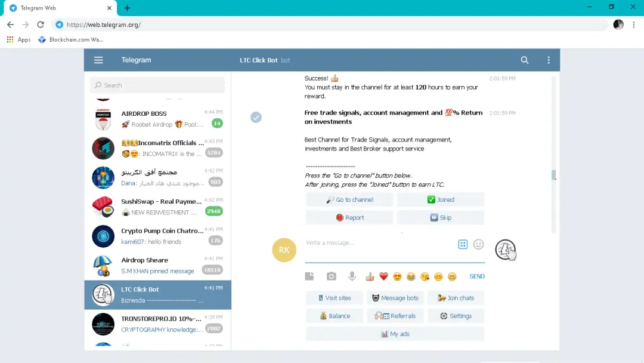Open chat options three-dot menu

549,60
